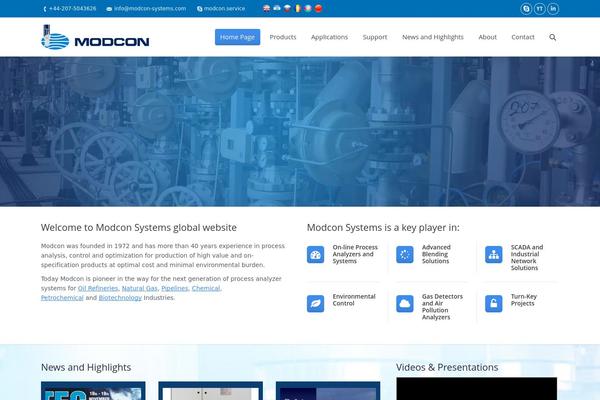Image resolution: width=600 pixels, height=400 pixels.
Task: Choose the Romanian flag language icon
Action: point(298,8)
